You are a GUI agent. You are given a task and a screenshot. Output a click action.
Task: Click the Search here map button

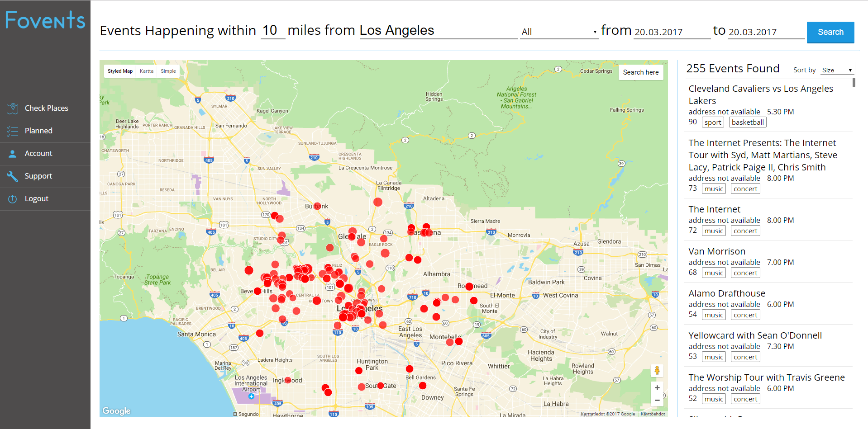point(641,72)
